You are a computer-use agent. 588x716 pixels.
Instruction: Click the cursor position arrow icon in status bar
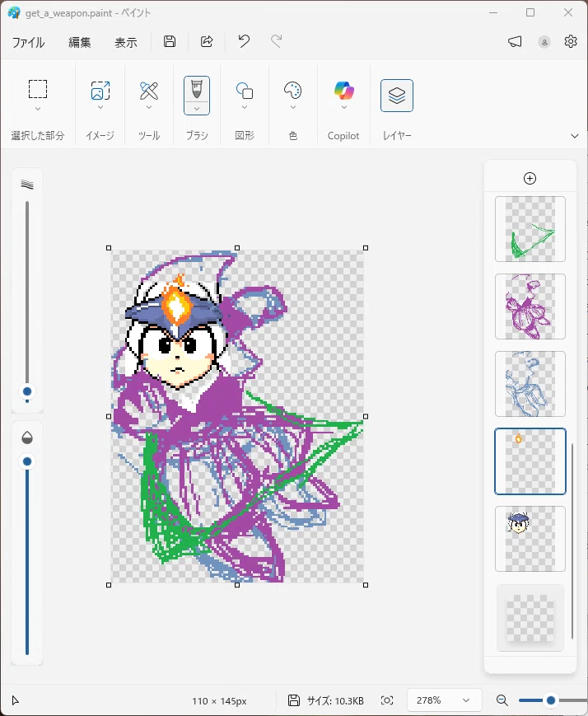click(x=15, y=700)
